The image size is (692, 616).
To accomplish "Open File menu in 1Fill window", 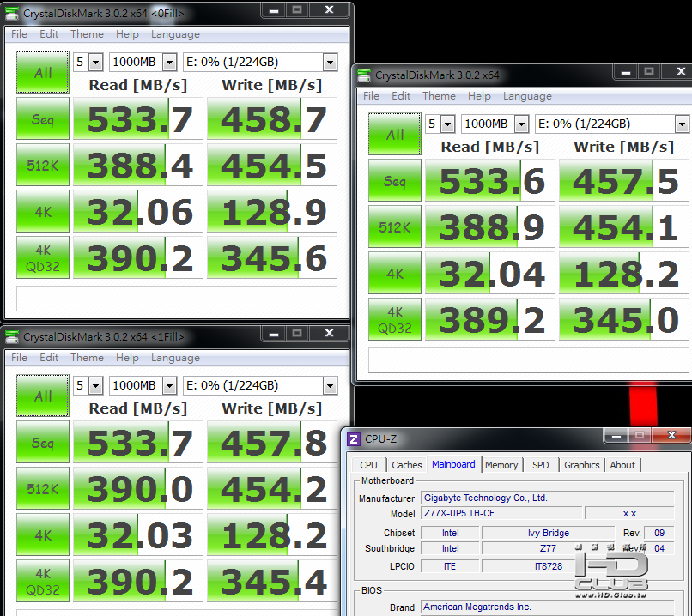I will click(19, 358).
